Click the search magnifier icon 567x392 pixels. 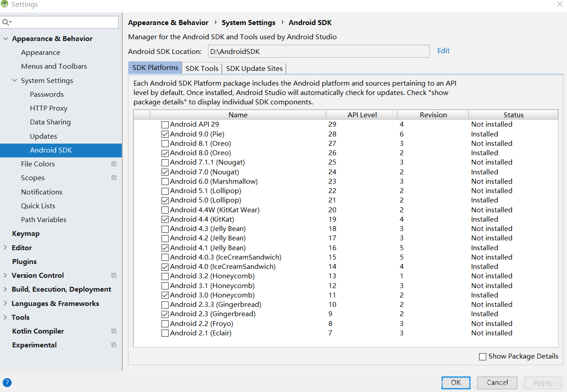[6, 22]
